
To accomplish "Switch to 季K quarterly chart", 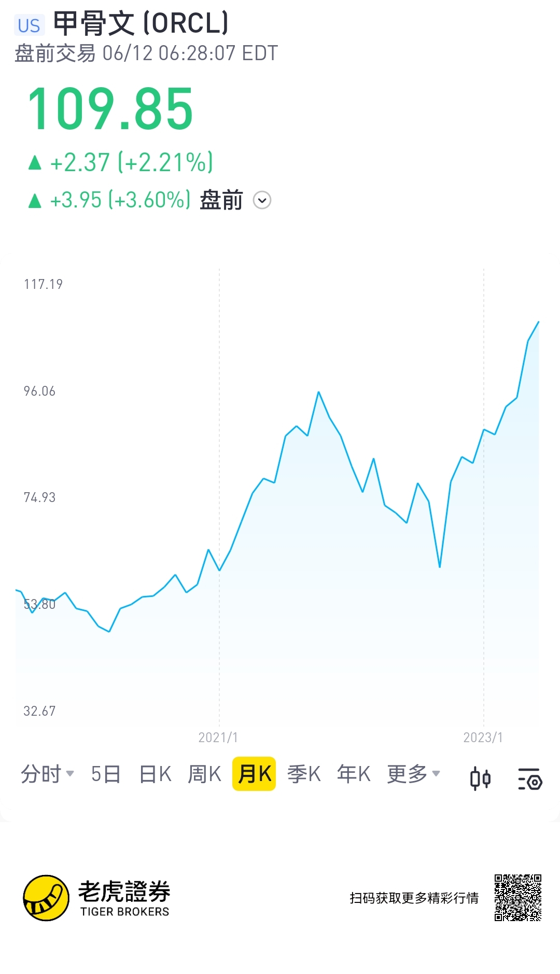I will [304, 774].
